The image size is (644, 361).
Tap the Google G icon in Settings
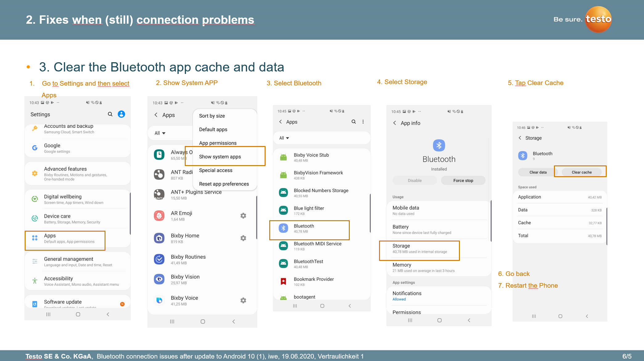pos(35,148)
